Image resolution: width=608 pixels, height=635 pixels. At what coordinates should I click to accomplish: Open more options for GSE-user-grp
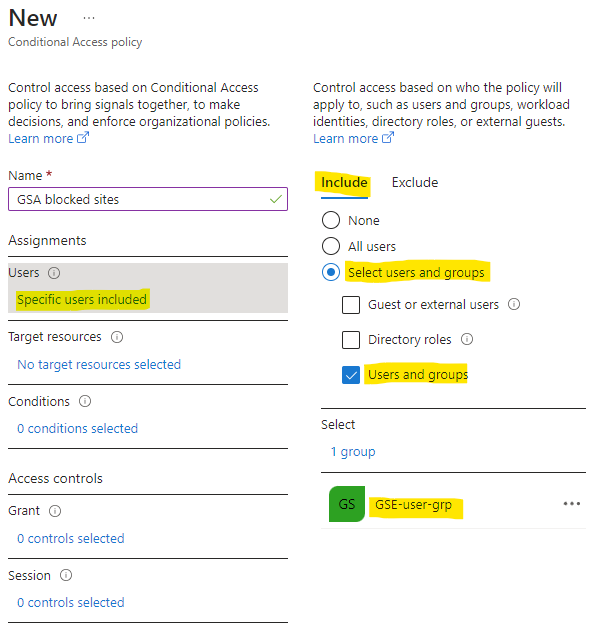point(572,504)
